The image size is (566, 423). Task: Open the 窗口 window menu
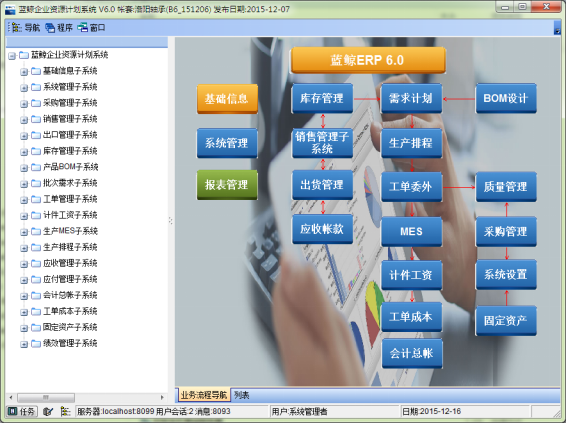coord(91,27)
